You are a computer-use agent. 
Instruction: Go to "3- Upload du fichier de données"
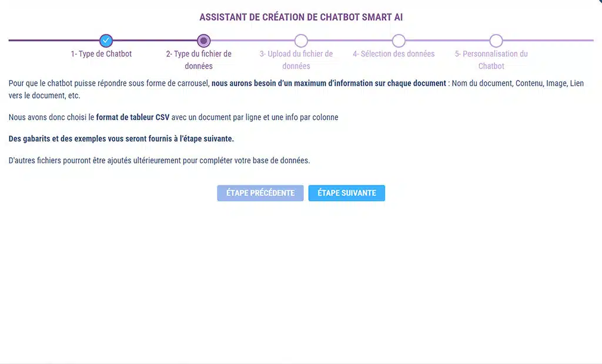(x=296, y=60)
